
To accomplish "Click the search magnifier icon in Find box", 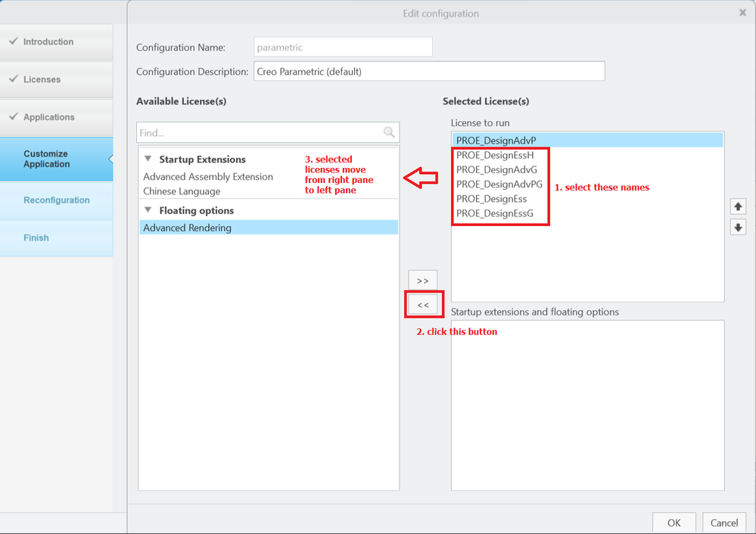I will pyautogui.click(x=389, y=132).
